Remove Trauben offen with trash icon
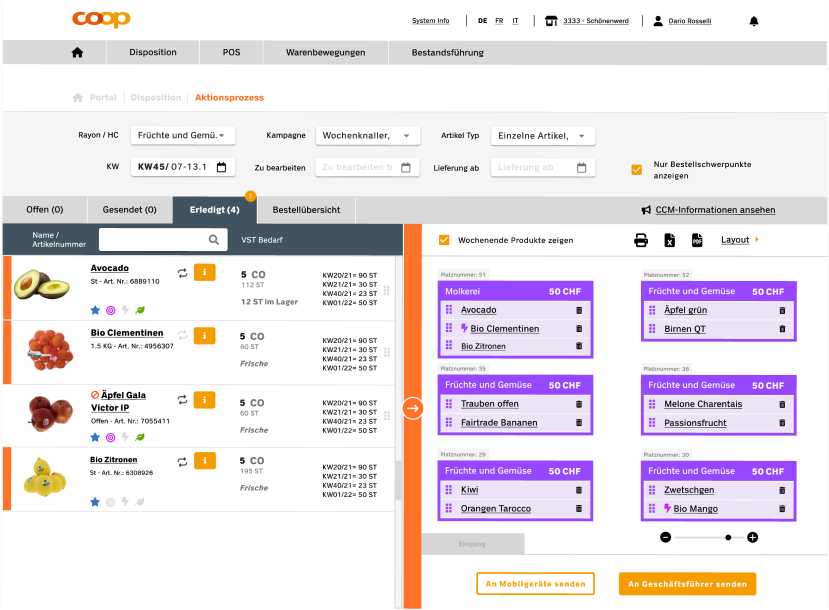The image size is (829, 610). coord(579,404)
